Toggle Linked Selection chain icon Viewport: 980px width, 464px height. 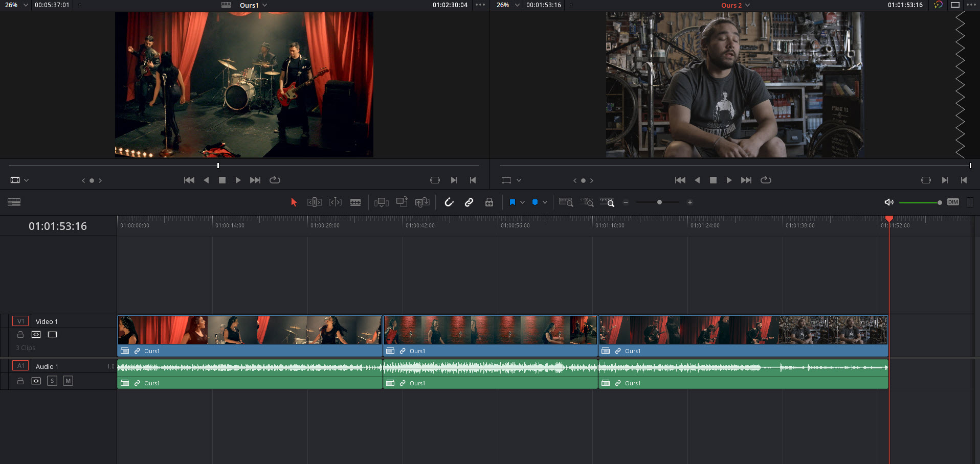click(x=469, y=202)
